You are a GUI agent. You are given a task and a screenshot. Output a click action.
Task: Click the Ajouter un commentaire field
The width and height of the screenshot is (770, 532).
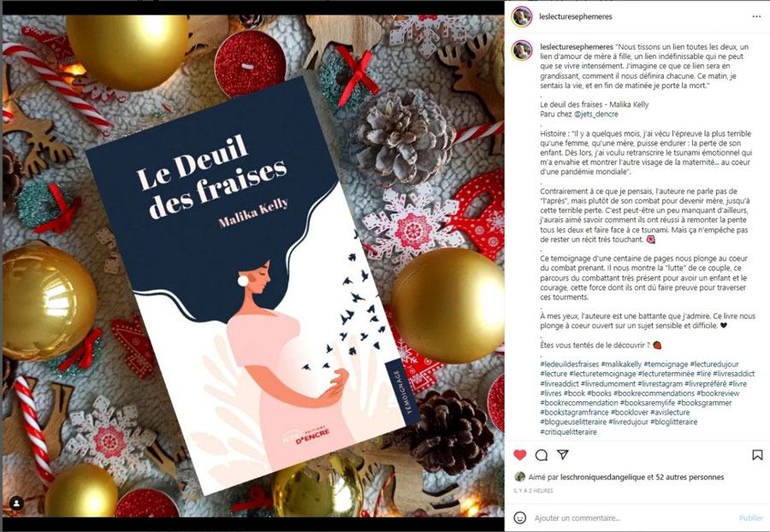point(633,517)
